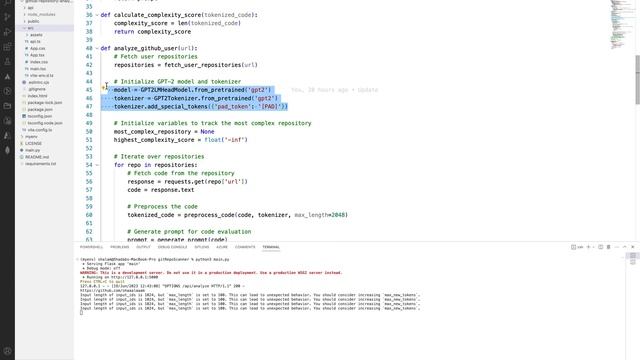Click the 'return complexity_score' line
The height and width of the screenshot is (360, 640).
click(152, 32)
